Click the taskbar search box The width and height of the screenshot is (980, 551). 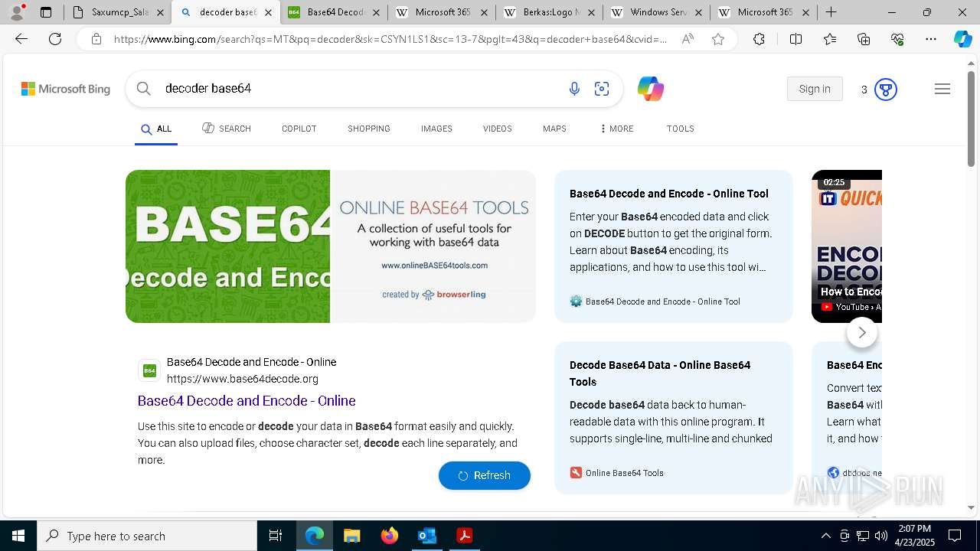(147, 536)
